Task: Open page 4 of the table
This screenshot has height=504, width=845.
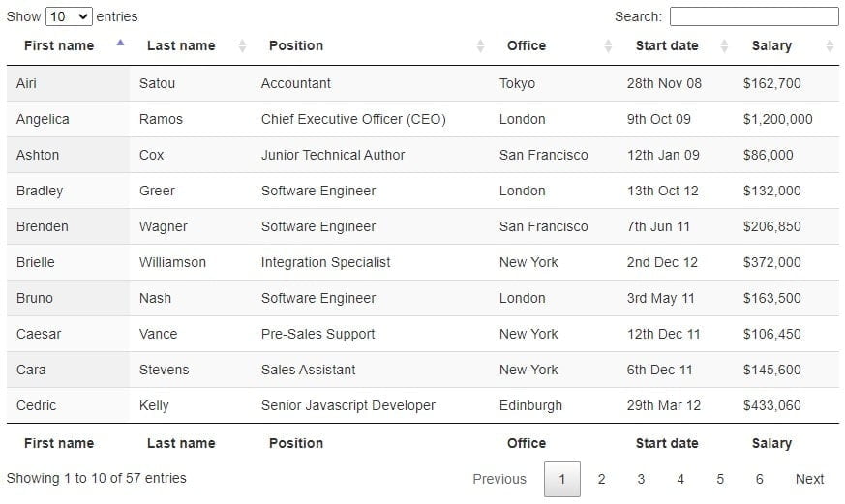Action: click(680, 479)
